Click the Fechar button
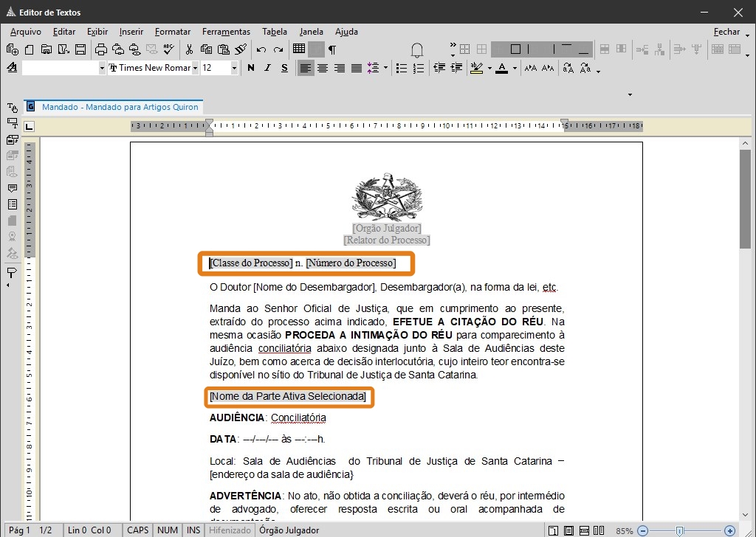Image resolution: width=756 pixels, height=537 pixels. [726, 32]
